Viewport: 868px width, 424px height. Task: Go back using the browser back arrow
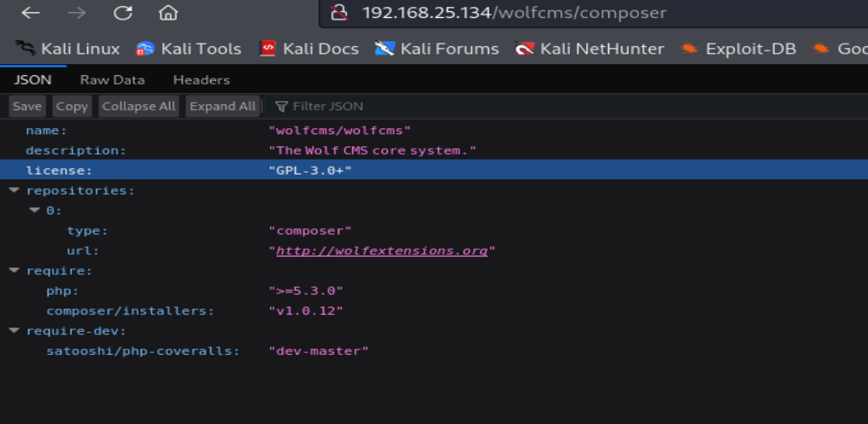click(31, 13)
